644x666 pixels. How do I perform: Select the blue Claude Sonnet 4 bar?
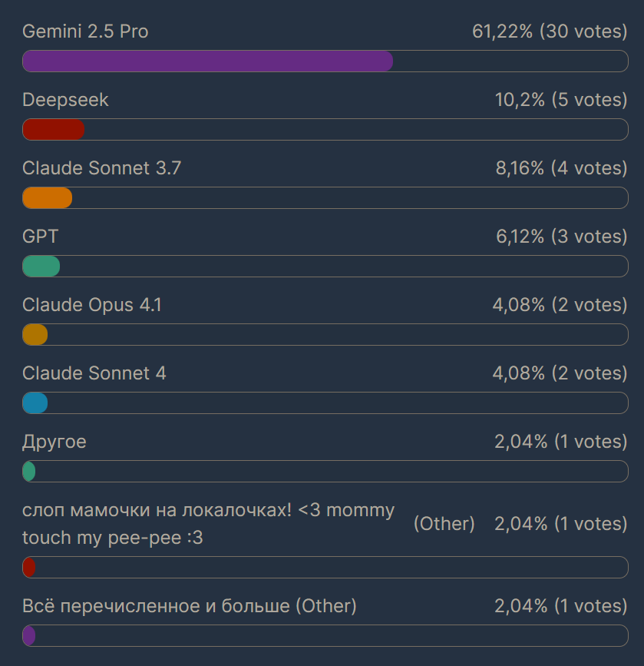[35, 403]
